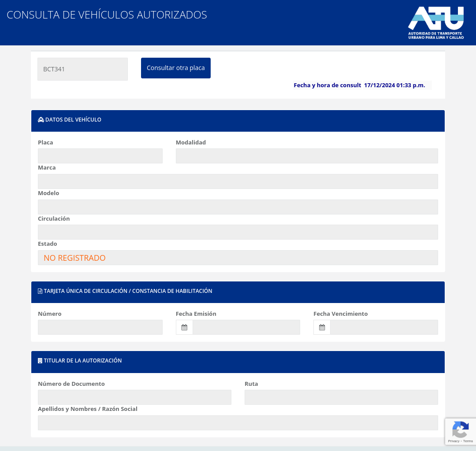
Task: Open the Fecha Vencimiento calendar icon
Action: click(322, 327)
